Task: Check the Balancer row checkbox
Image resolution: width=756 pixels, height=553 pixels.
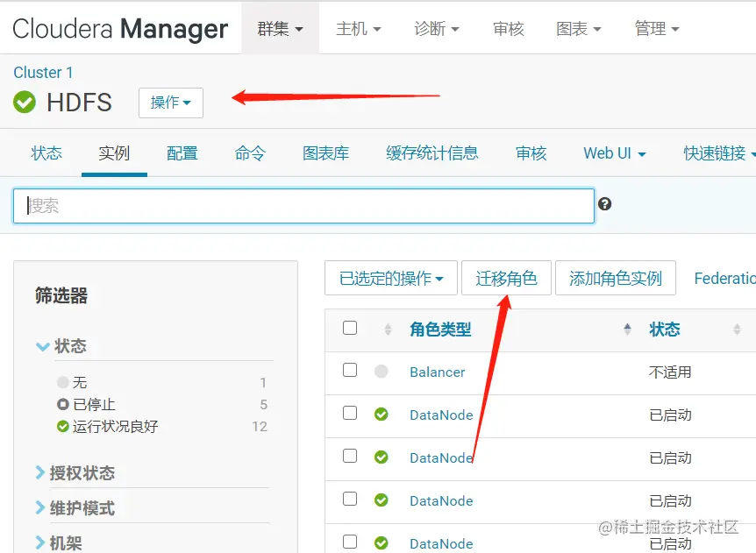Action: pyautogui.click(x=350, y=371)
